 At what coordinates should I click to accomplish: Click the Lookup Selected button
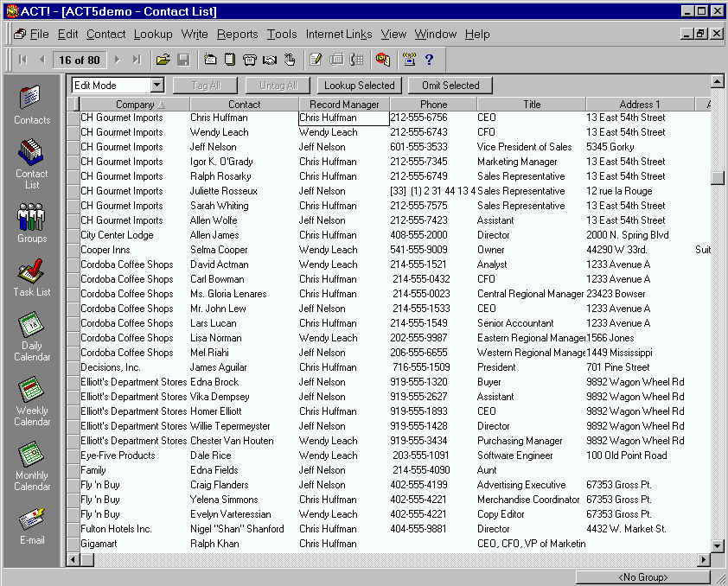[x=360, y=86]
